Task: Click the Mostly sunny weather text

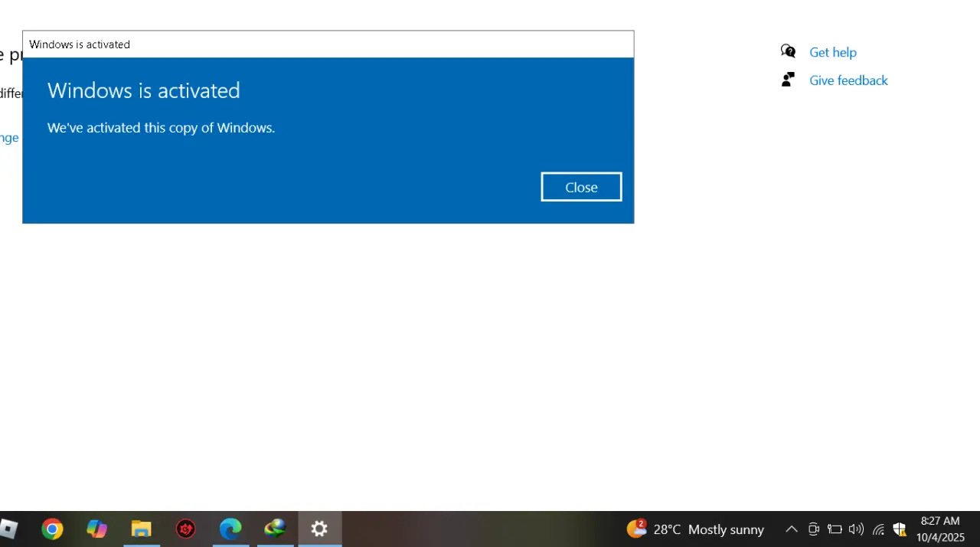Action: (x=726, y=529)
